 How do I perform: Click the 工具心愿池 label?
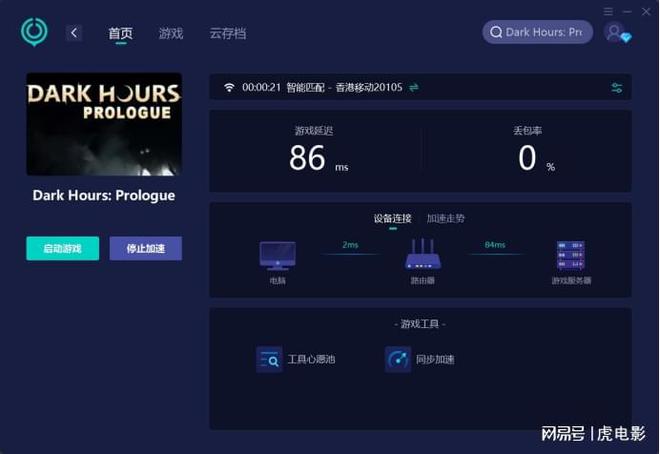[311, 359]
